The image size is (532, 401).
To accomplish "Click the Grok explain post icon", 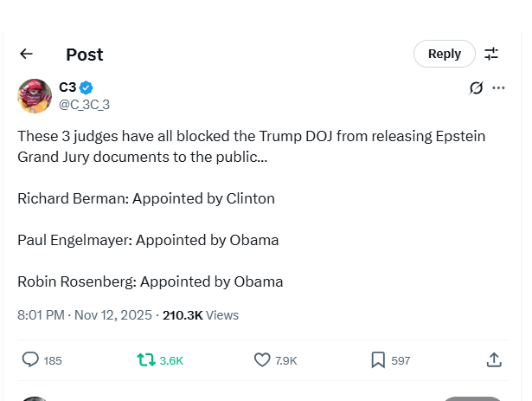I will pos(476,87).
